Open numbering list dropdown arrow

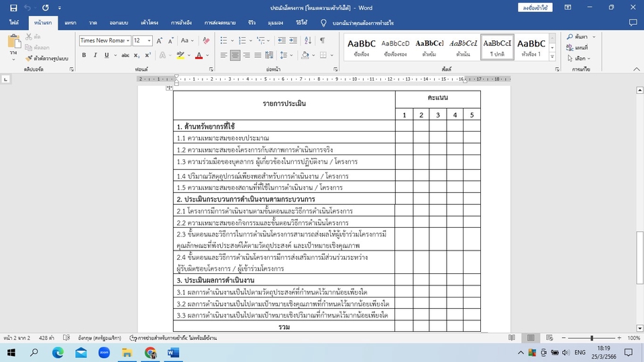[x=250, y=41]
